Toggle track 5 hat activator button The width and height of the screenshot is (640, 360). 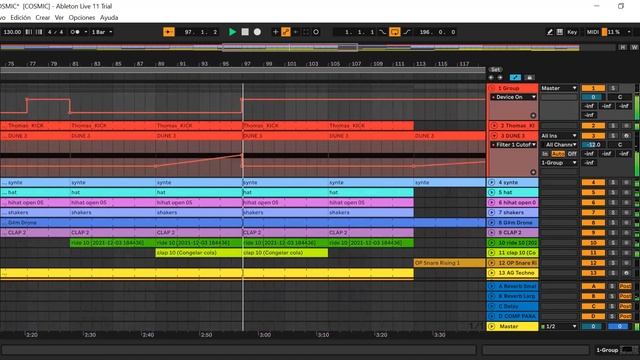pyautogui.click(x=593, y=192)
